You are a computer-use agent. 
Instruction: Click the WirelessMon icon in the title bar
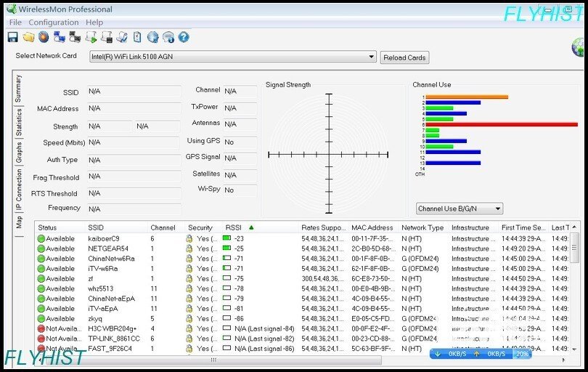[x=12, y=9]
